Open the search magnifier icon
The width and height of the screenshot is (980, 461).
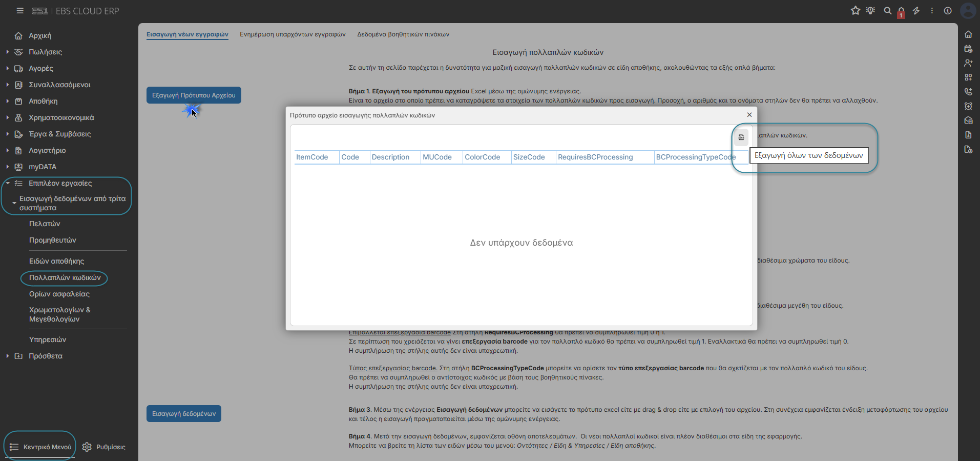(x=888, y=11)
